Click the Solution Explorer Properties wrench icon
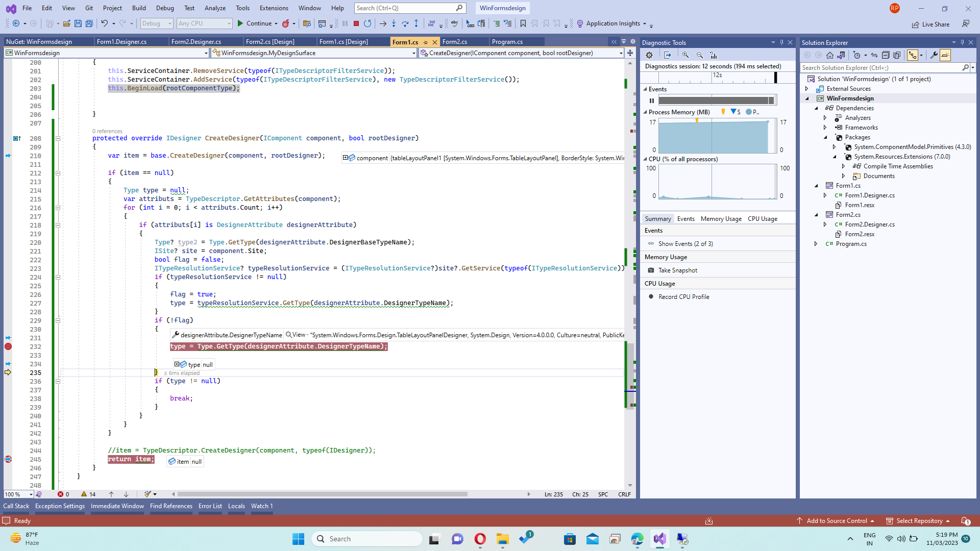 click(934, 55)
